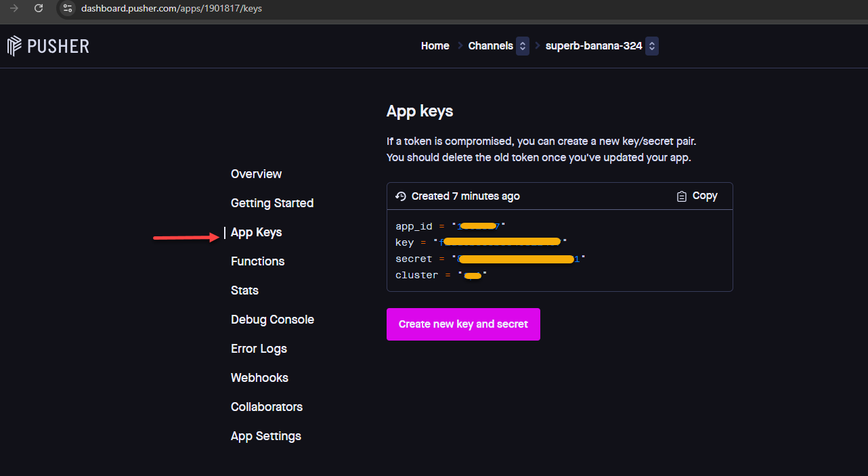Screen dimensions: 868x476
Task: Open the Debug Console
Action: coord(272,320)
